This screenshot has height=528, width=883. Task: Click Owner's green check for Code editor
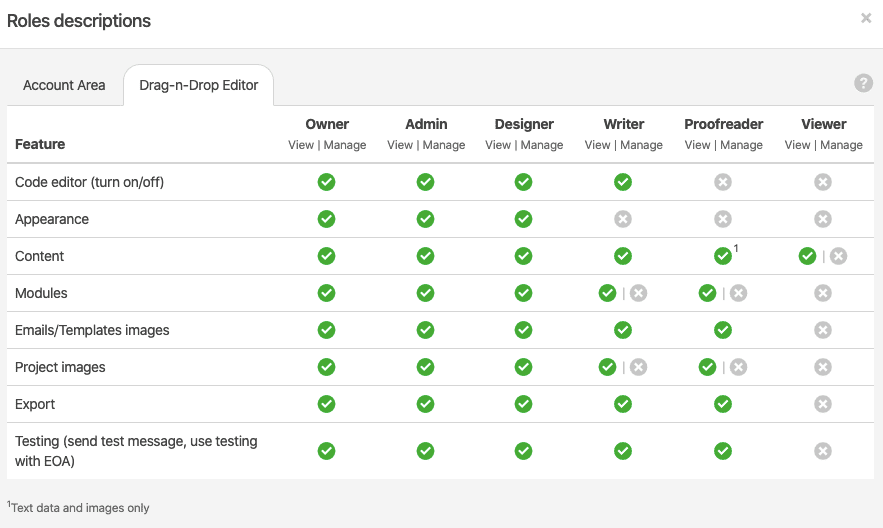pyautogui.click(x=327, y=182)
